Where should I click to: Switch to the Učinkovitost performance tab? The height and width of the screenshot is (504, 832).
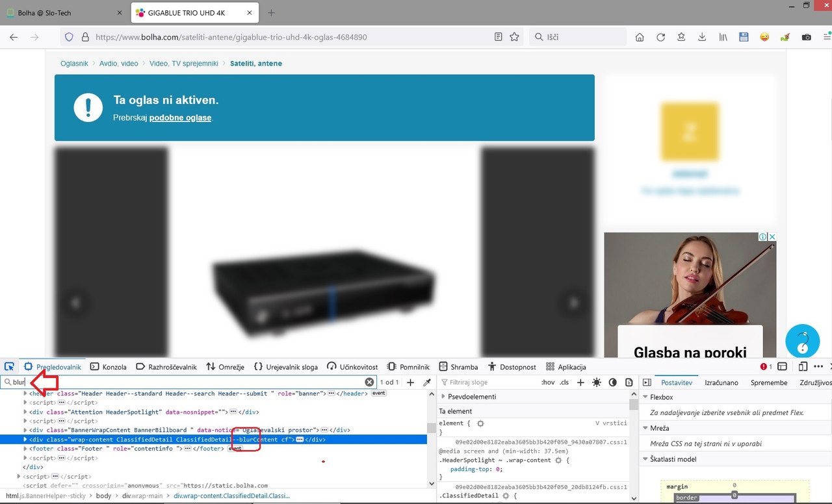pos(352,367)
